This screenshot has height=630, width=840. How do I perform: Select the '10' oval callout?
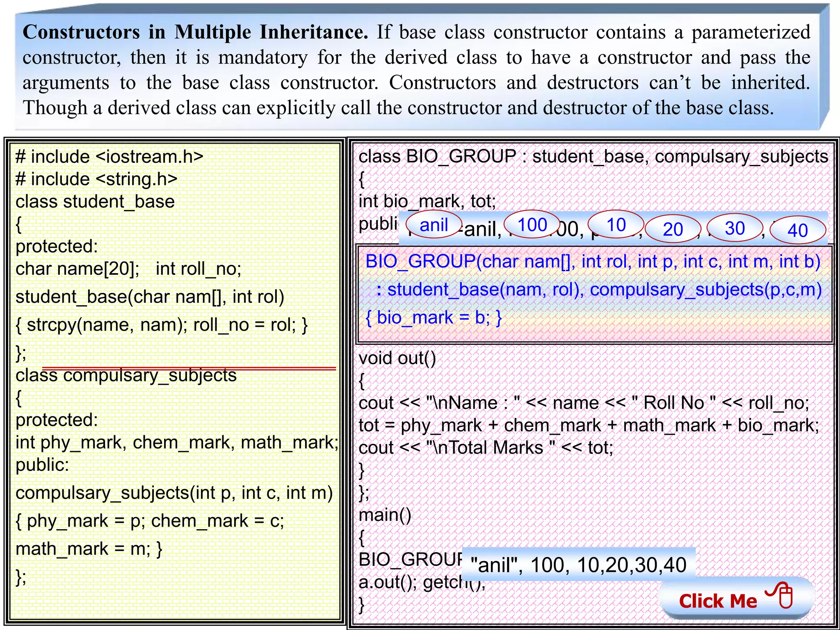click(616, 225)
